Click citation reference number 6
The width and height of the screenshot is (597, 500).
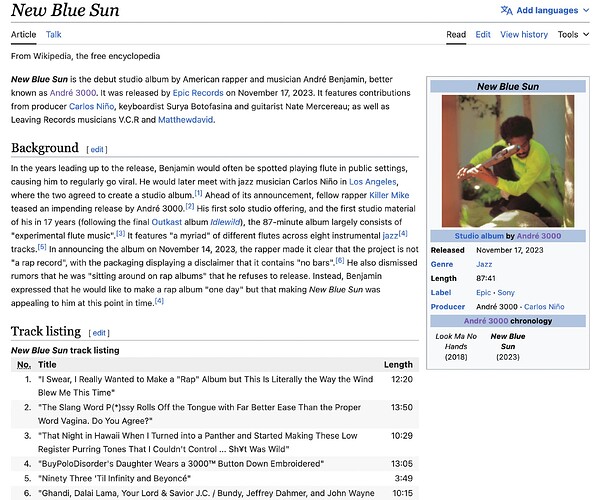(340, 260)
